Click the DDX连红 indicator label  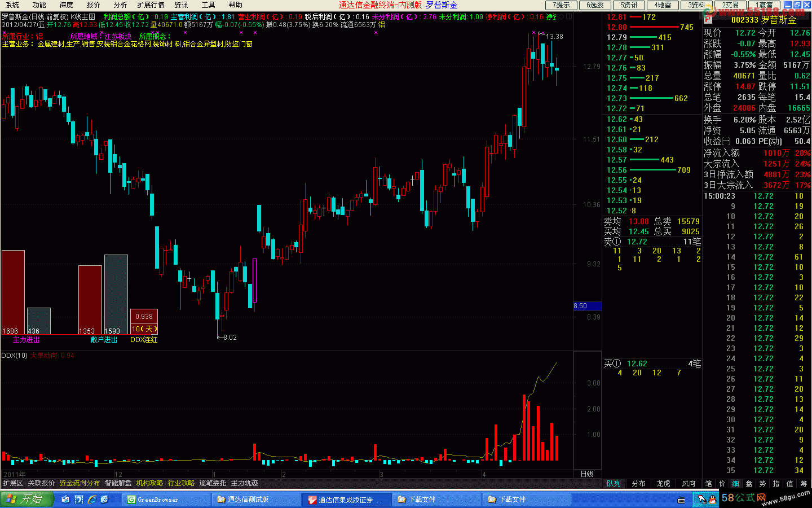(144, 340)
